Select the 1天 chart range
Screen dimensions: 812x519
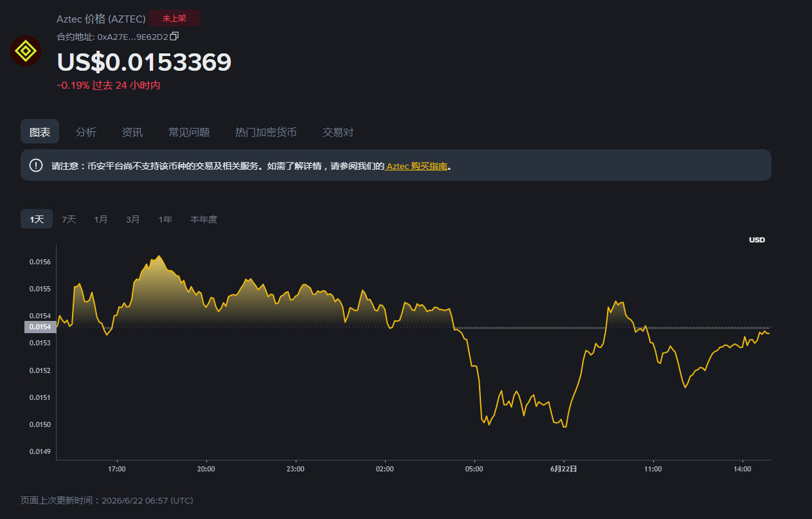(37, 219)
